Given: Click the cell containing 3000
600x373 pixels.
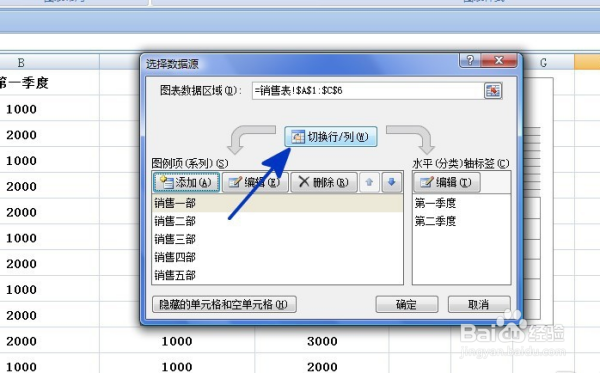Looking at the screenshot, I should pyautogui.click(x=322, y=341).
